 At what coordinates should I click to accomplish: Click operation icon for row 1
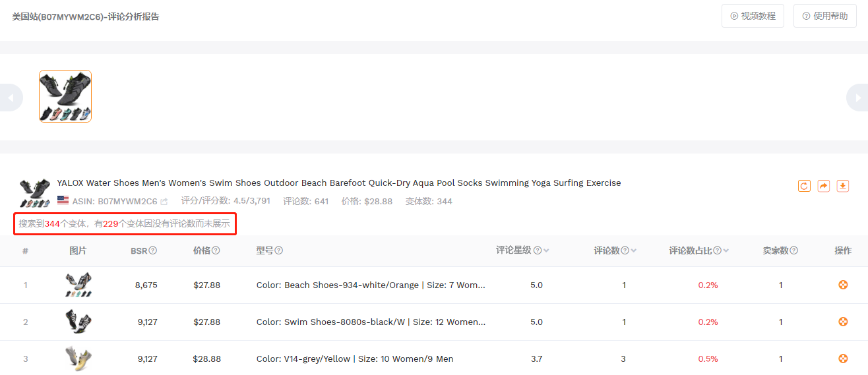tap(843, 285)
